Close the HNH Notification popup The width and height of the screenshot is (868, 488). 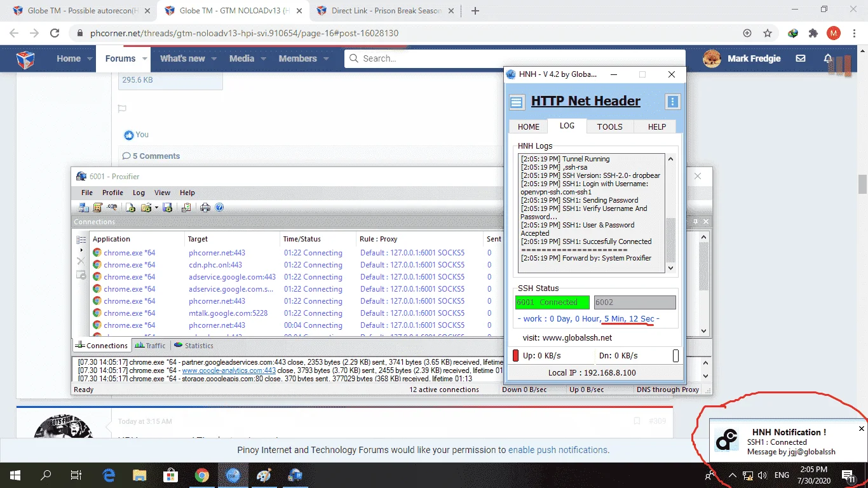862,429
